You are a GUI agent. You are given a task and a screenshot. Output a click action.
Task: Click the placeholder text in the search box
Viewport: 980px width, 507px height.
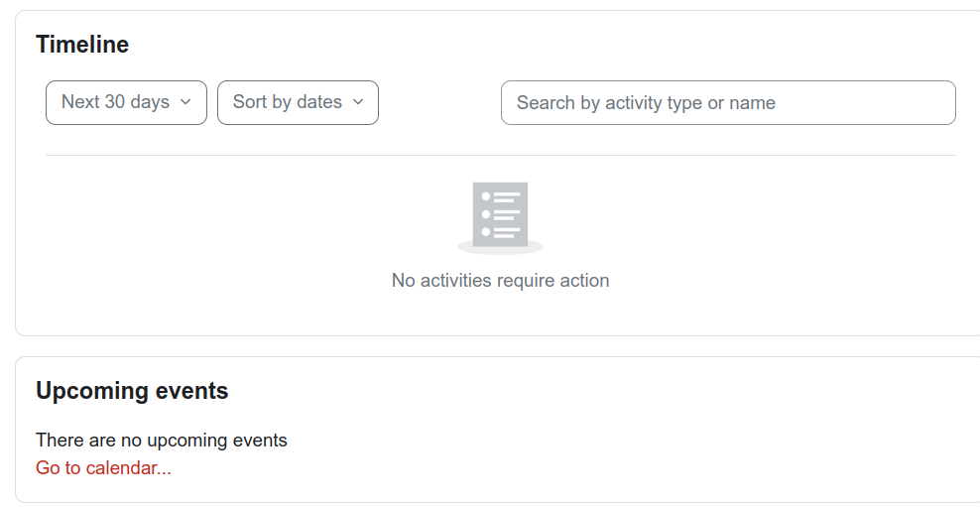pyautogui.click(x=647, y=102)
